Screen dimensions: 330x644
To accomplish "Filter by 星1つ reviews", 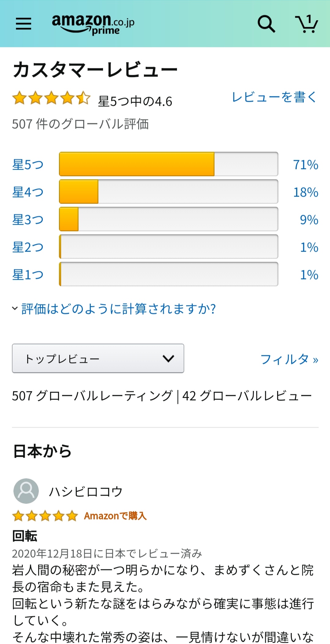I will [28, 275].
